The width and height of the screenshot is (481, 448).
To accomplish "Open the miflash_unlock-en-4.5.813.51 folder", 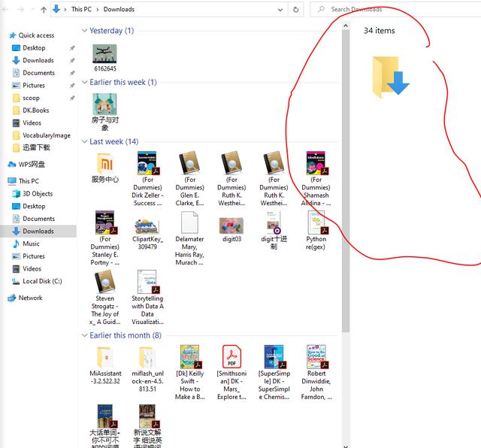I will click(147, 369).
